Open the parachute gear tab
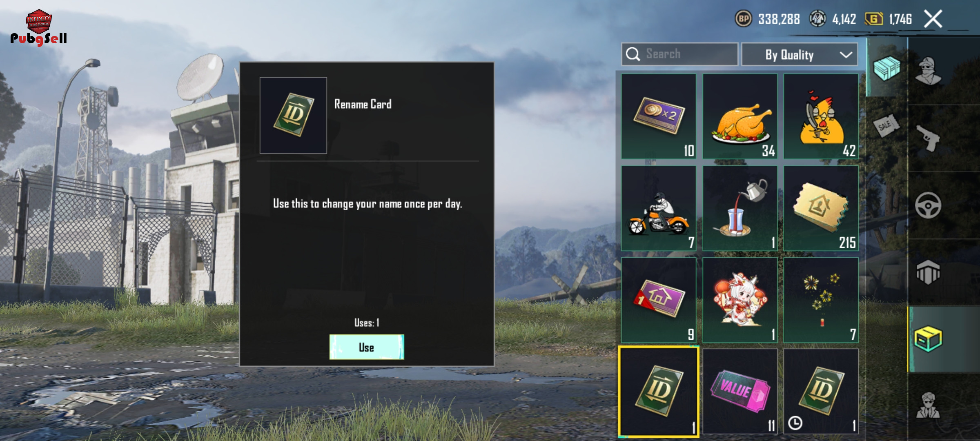Viewport: 980px width, 441px height. (928, 272)
